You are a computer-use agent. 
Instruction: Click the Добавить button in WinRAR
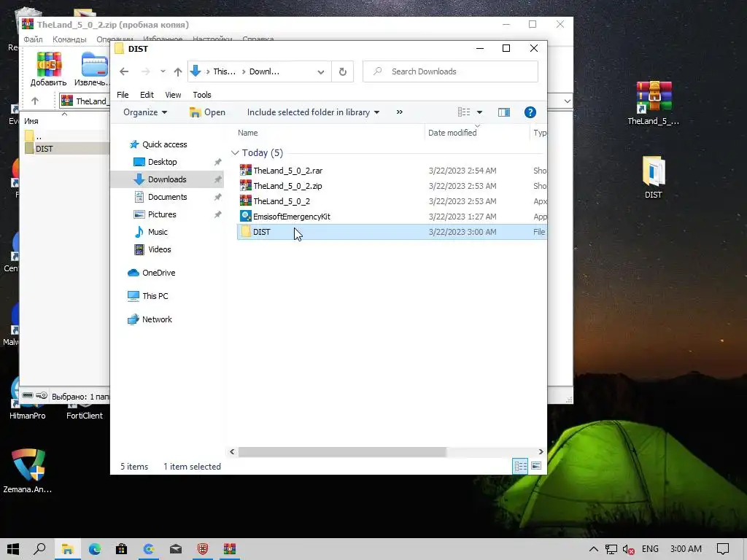[x=49, y=69]
